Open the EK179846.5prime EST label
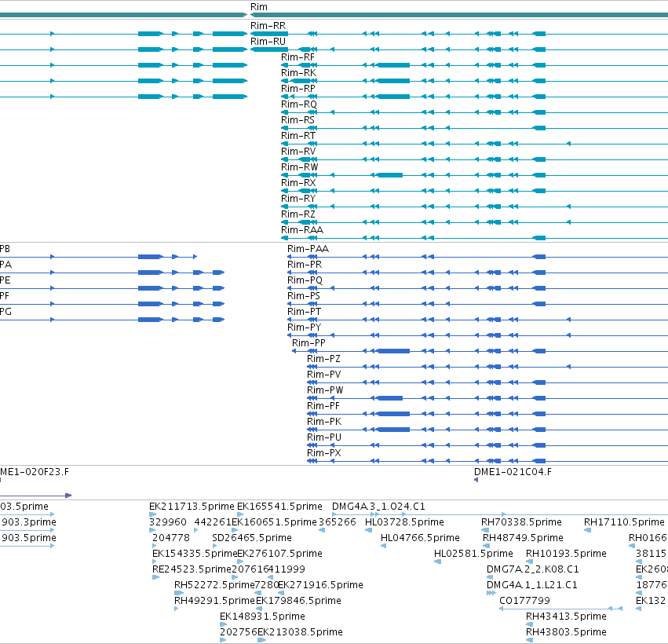 pyautogui.click(x=298, y=601)
